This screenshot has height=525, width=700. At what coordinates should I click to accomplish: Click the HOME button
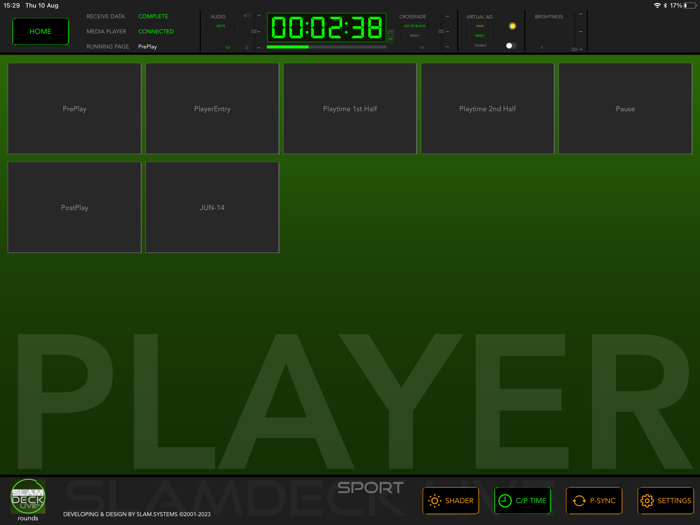click(x=41, y=31)
